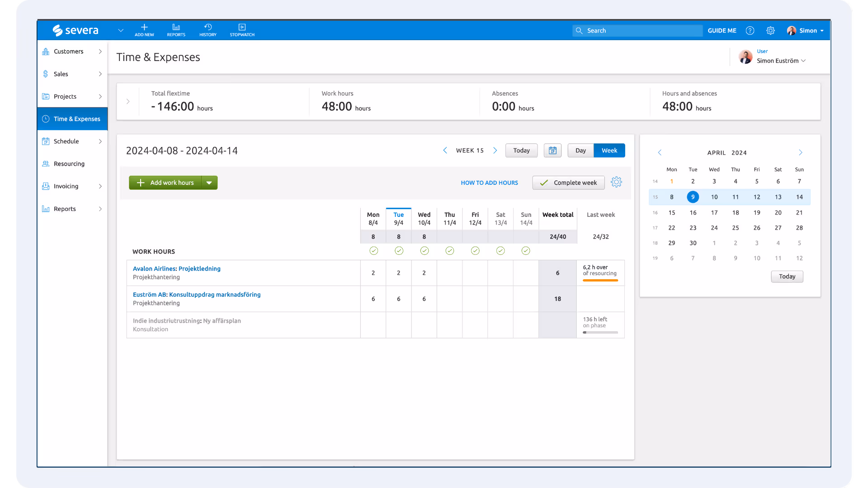
Task: Toggle Monday 8/4 completed checkmark
Action: pyautogui.click(x=373, y=251)
